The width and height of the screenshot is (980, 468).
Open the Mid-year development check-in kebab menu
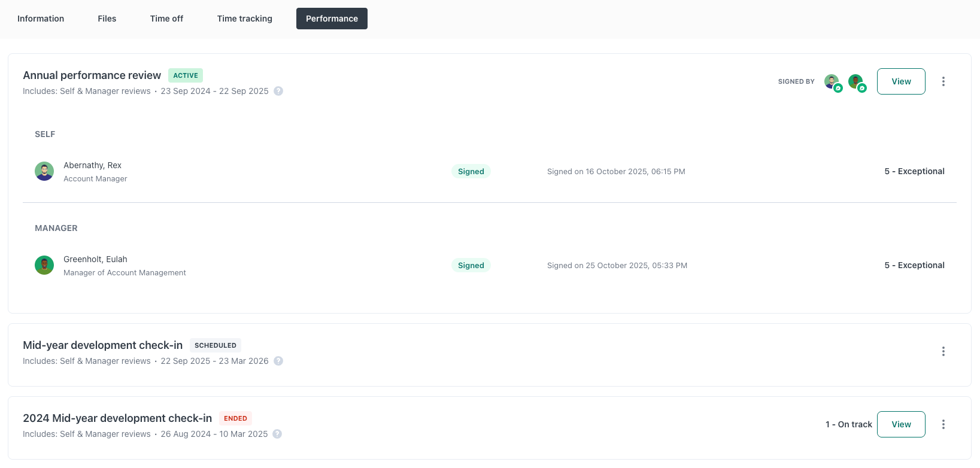pyautogui.click(x=943, y=351)
